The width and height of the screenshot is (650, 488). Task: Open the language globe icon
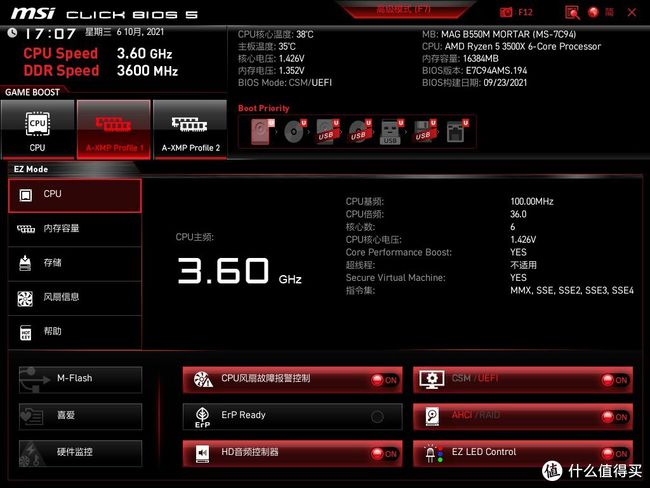(593, 12)
